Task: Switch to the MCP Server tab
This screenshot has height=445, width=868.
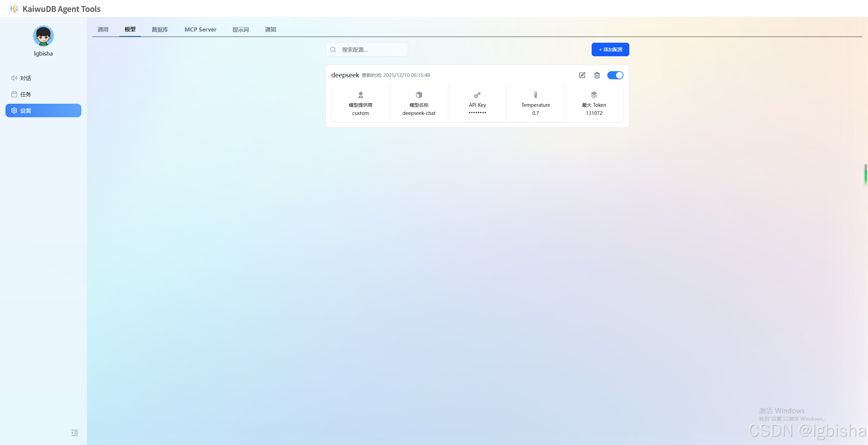Action: pos(200,29)
